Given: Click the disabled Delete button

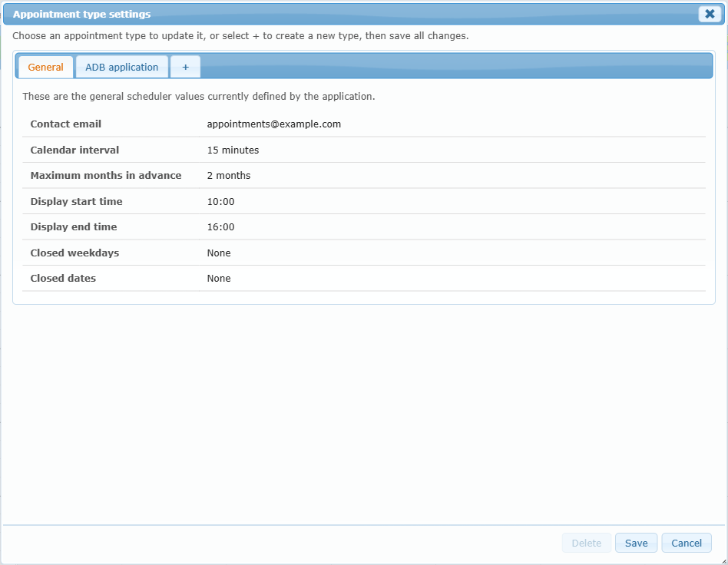Looking at the screenshot, I should tap(587, 544).
